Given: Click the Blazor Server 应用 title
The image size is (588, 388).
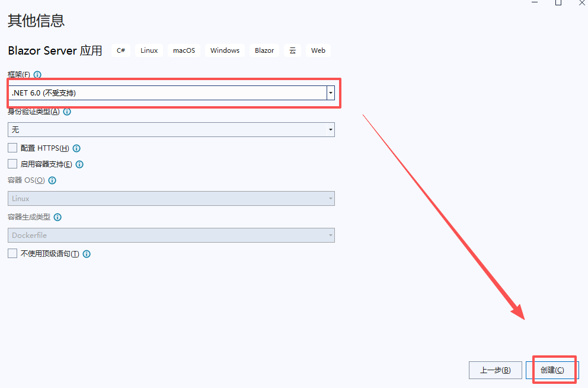Looking at the screenshot, I should [x=55, y=50].
